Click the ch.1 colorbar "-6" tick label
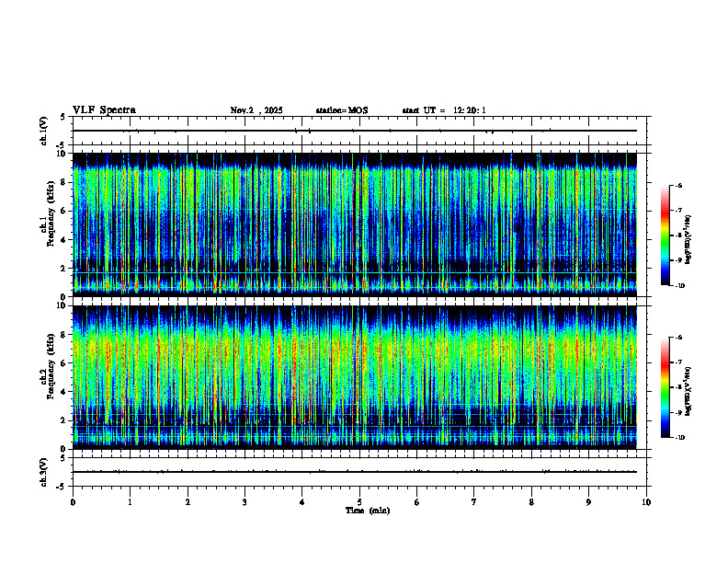The height and width of the screenshot is (563, 728). [x=678, y=186]
